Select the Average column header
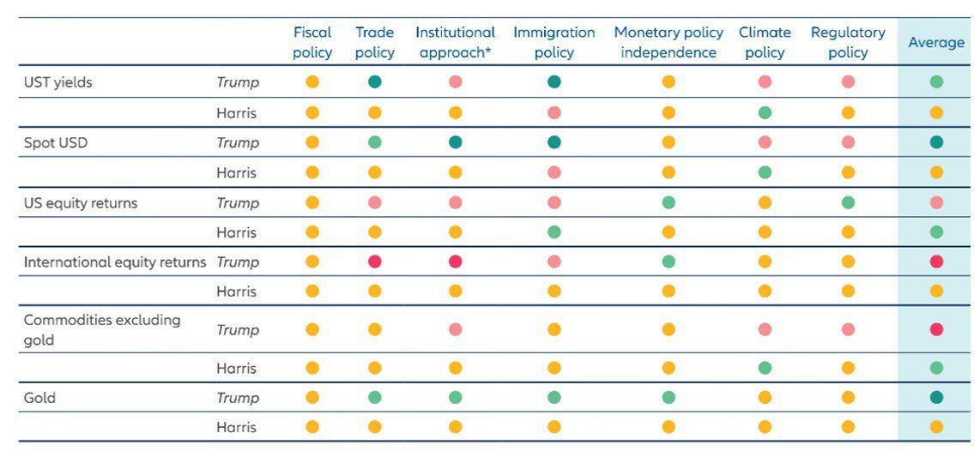 pos(936,42)
